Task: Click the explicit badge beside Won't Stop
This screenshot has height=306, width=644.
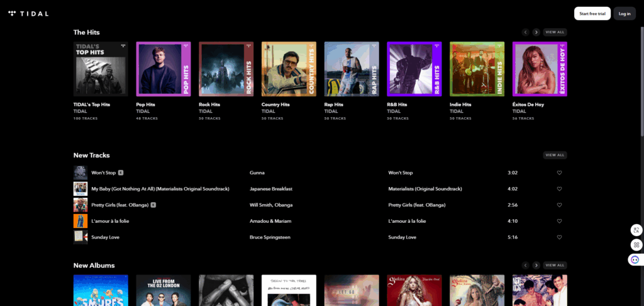Action: click(x=121, y=173)
